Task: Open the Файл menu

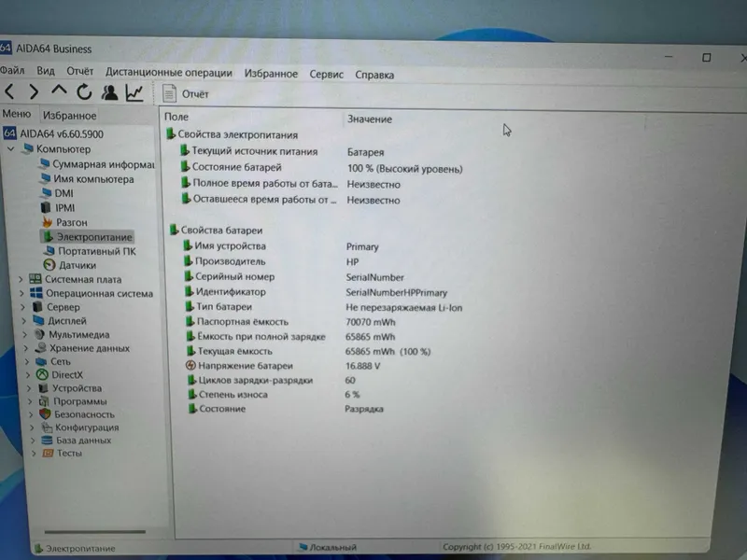Action: tap(12, 71)
